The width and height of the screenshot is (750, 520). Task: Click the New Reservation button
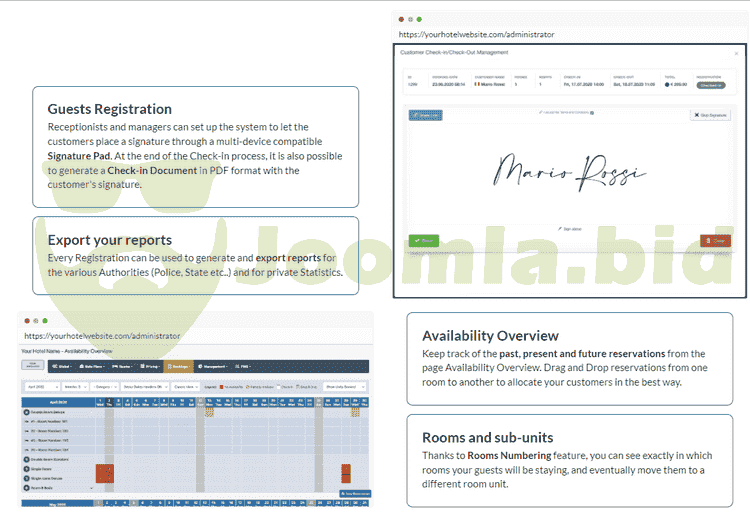pos(353,494)
